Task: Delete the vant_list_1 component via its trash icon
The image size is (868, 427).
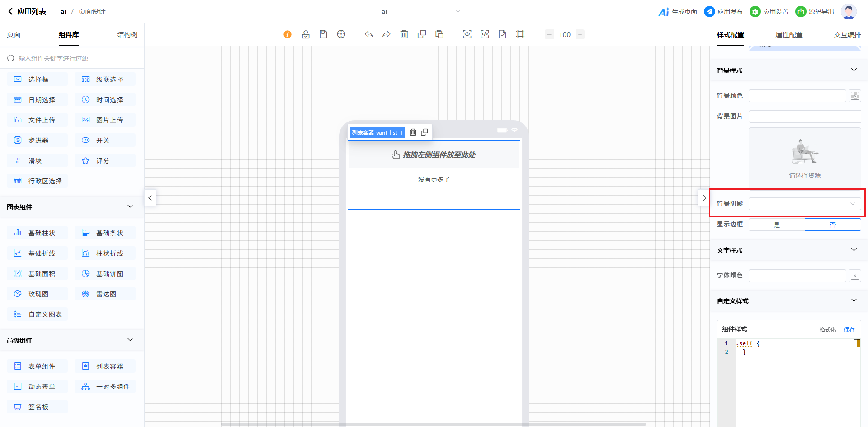Action: click(x=413, y=132)
